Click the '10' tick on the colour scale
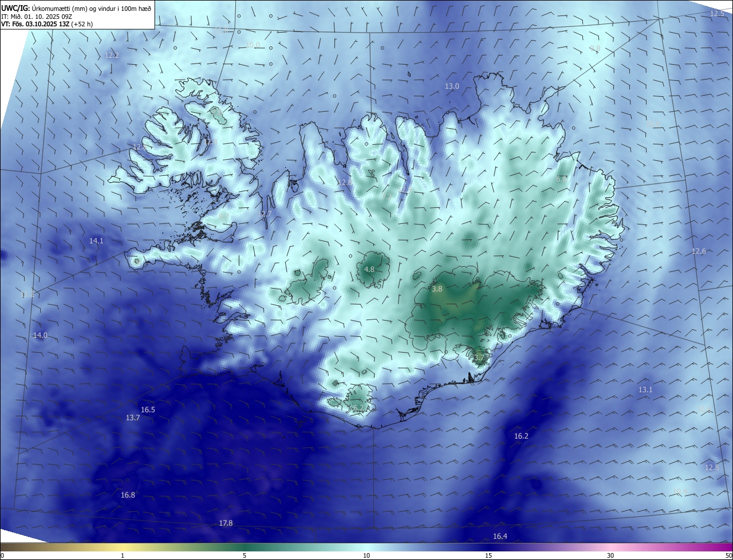The height and width of the screenshot is (560, 733). coord(366,555)
